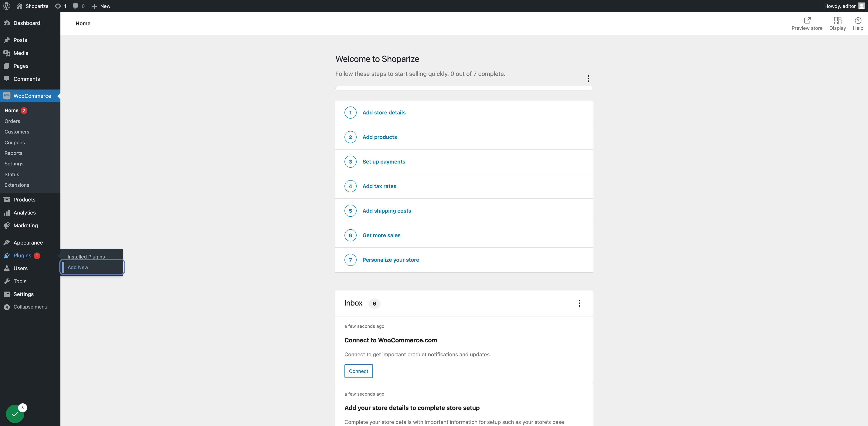
Task: Click the editor user avatar
Action: point(861,6)
